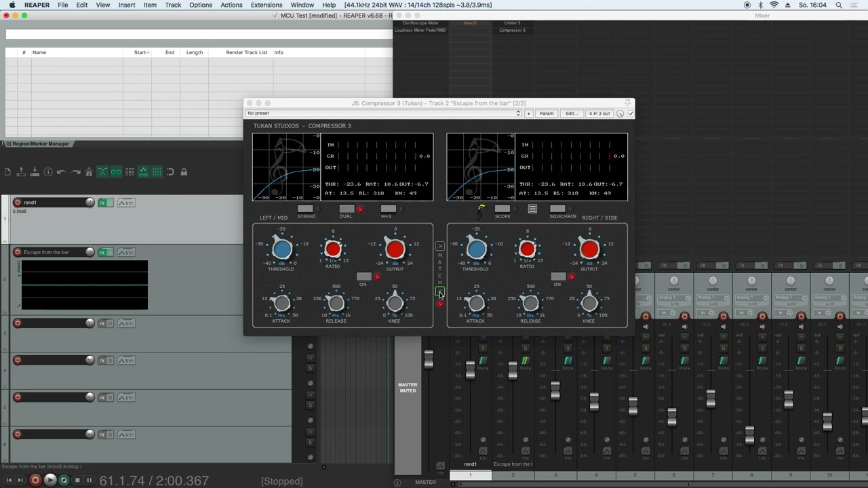
Task: Open the Extensions menu
Action: click(267, 5)
